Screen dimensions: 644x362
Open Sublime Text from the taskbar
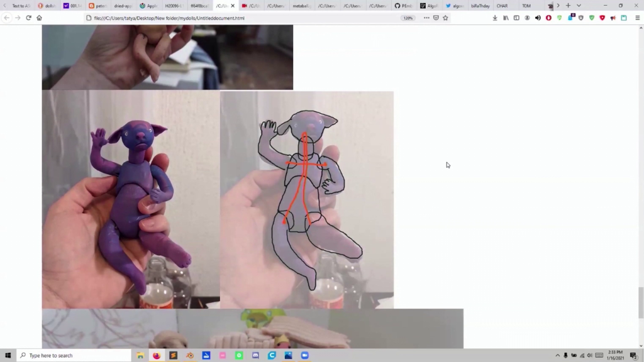[174, 356]
